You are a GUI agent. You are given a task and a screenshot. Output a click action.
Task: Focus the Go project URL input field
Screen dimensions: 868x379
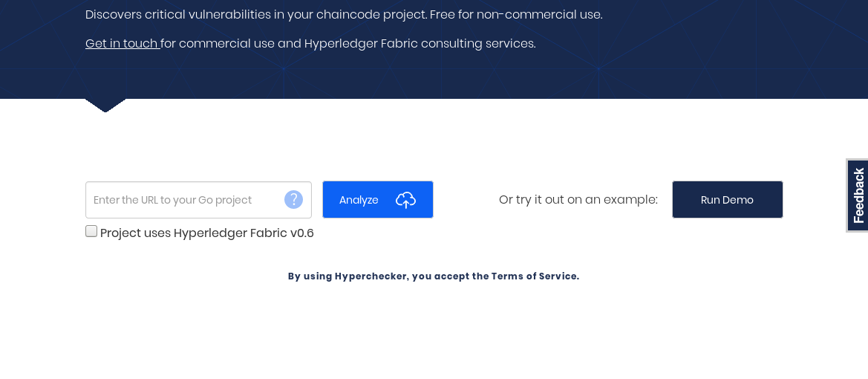coord(186,200)
